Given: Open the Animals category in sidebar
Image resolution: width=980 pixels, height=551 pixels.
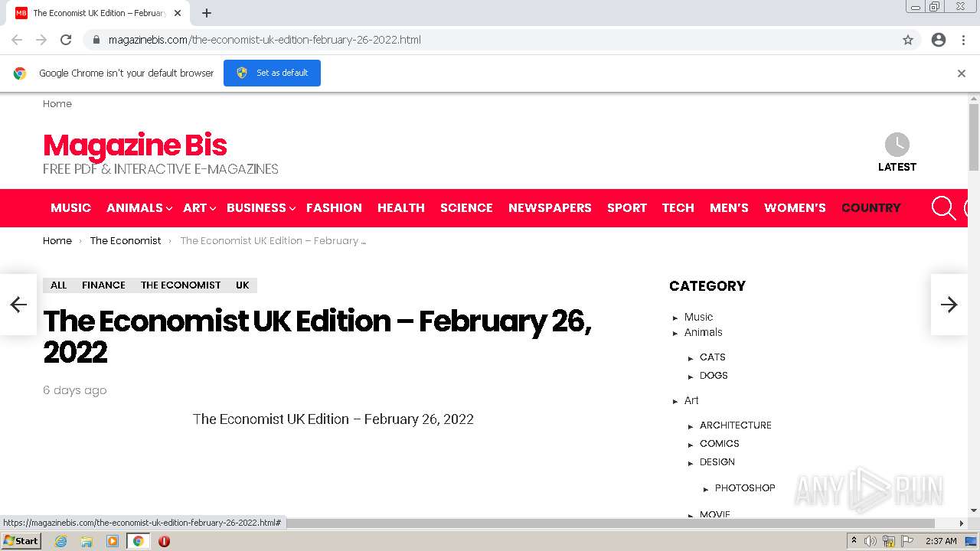Looking at the screenshot, I should click(x=704, y=332).
